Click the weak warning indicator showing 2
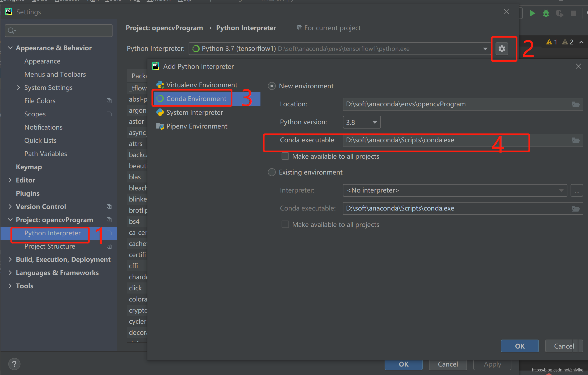588x375 pixels. (567, 42)
